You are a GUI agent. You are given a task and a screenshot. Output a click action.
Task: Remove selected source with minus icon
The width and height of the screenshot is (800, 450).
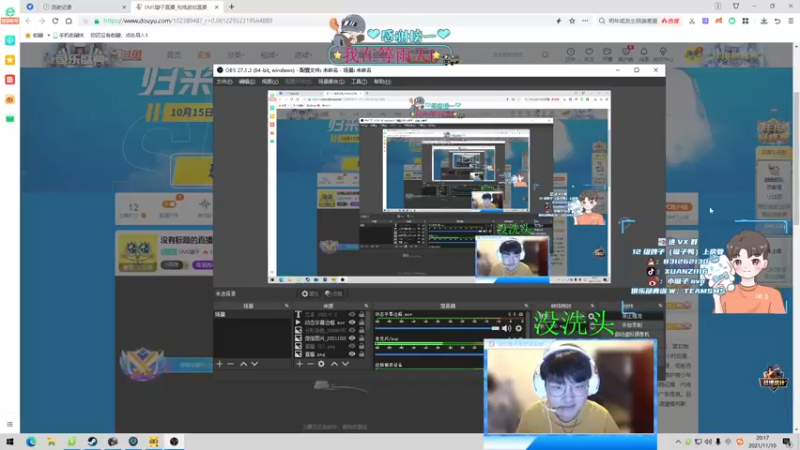coord(310,364)
